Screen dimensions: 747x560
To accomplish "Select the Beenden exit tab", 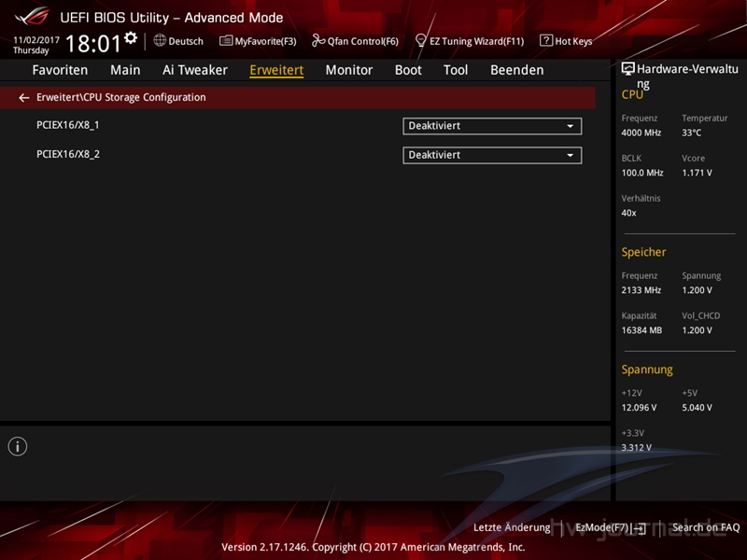I will coord(516,70).
